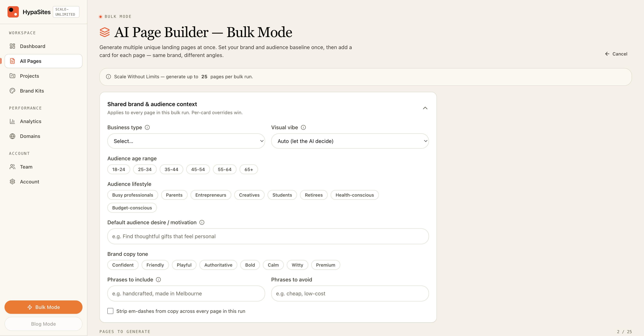Click the layers icon beside page title
This screenshot has width=644, height=336.
click(105, 32)
